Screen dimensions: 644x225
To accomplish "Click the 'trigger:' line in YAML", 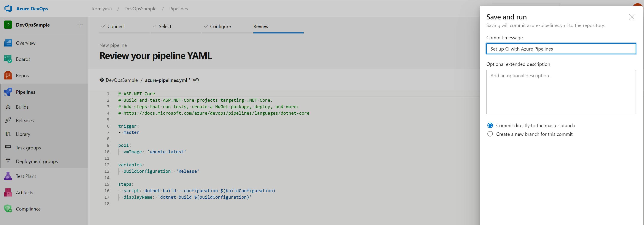I will point(128,126).
